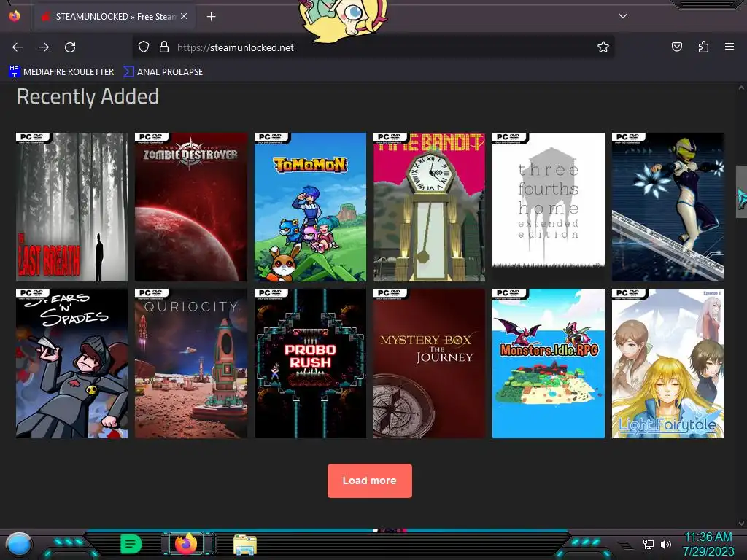Screen dimensions: 747x560
Task: Click the Load more button
Action: coord(370,481)
